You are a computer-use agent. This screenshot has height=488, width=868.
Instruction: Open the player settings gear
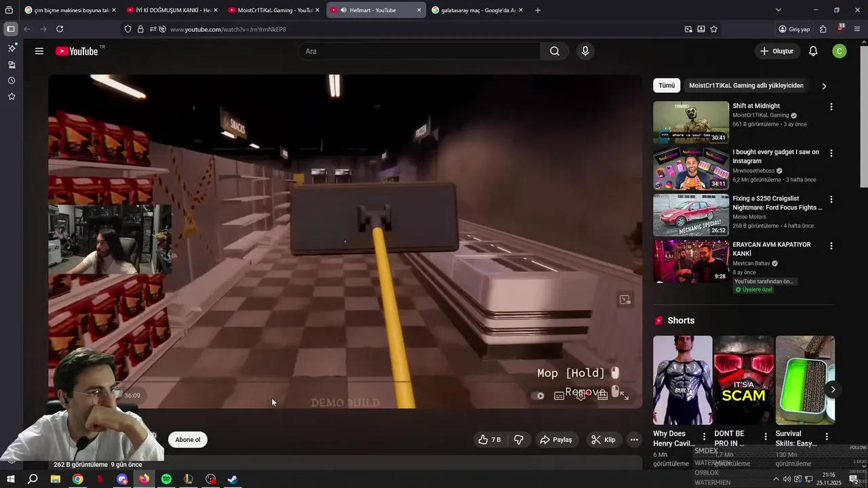tap(581, 396)
